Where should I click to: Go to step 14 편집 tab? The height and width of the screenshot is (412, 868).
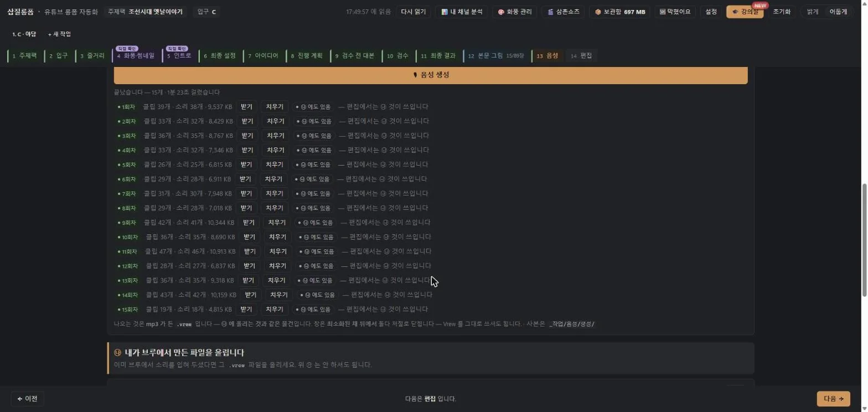click(x=581, y=56)
